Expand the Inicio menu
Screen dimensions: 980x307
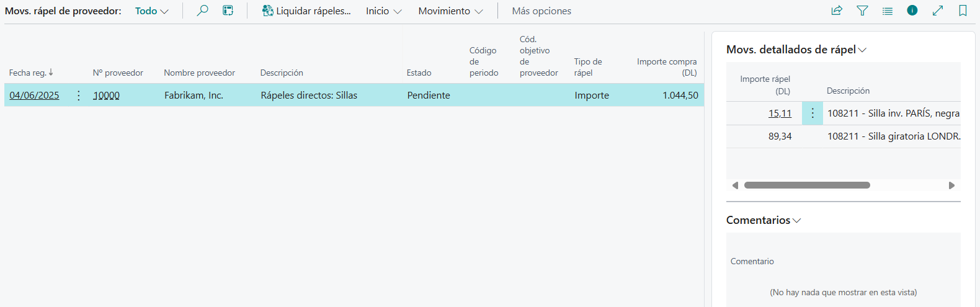pyautogui.click(x=383, y=11)
